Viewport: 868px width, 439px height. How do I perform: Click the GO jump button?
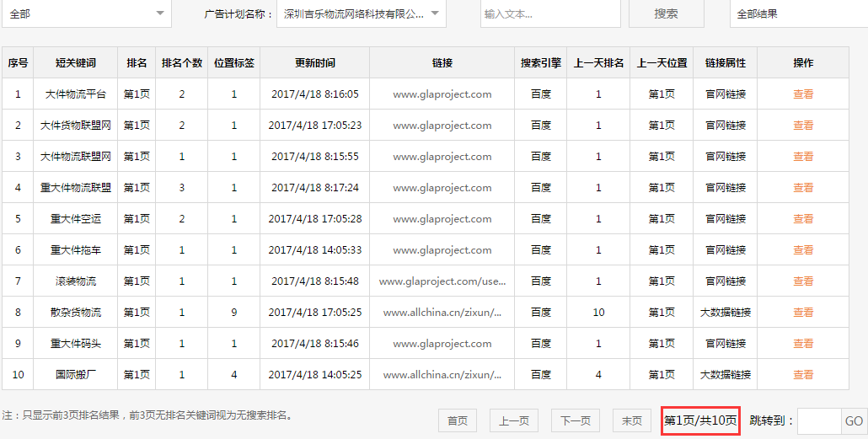(855, 420)
